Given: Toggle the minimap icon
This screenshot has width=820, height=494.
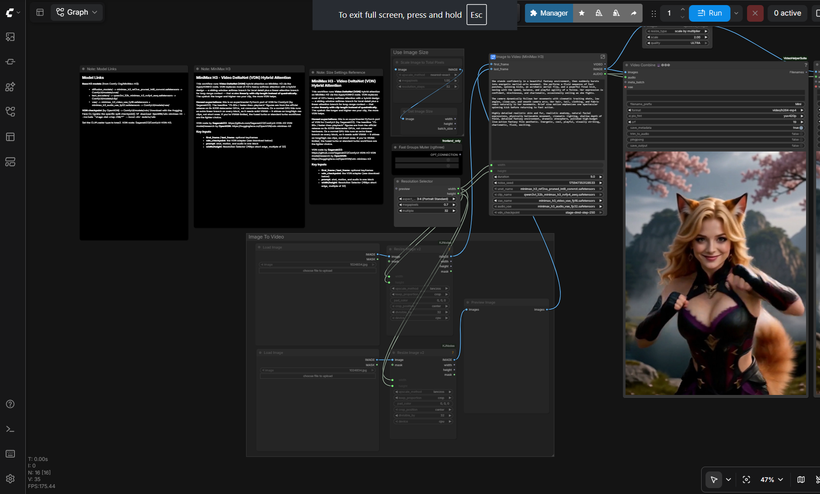Looking at the screenshot, I should pyautogui.click(x=801, y=479).
